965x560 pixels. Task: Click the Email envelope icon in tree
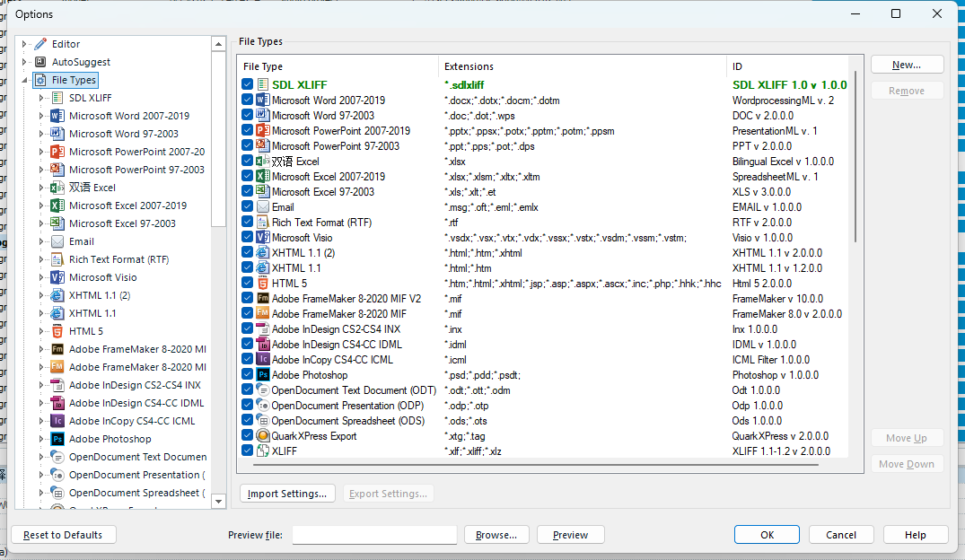coord(57,241)
